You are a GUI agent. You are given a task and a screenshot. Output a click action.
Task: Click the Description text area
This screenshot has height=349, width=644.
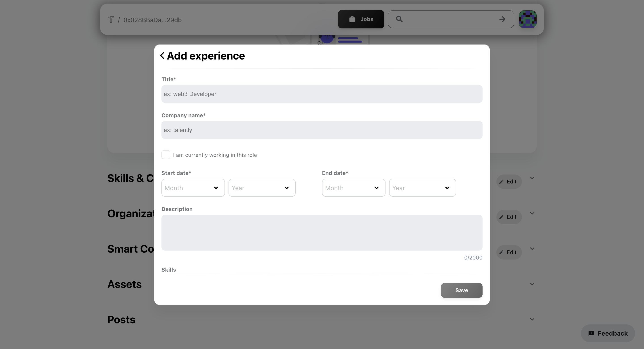[x=322, y=232]
